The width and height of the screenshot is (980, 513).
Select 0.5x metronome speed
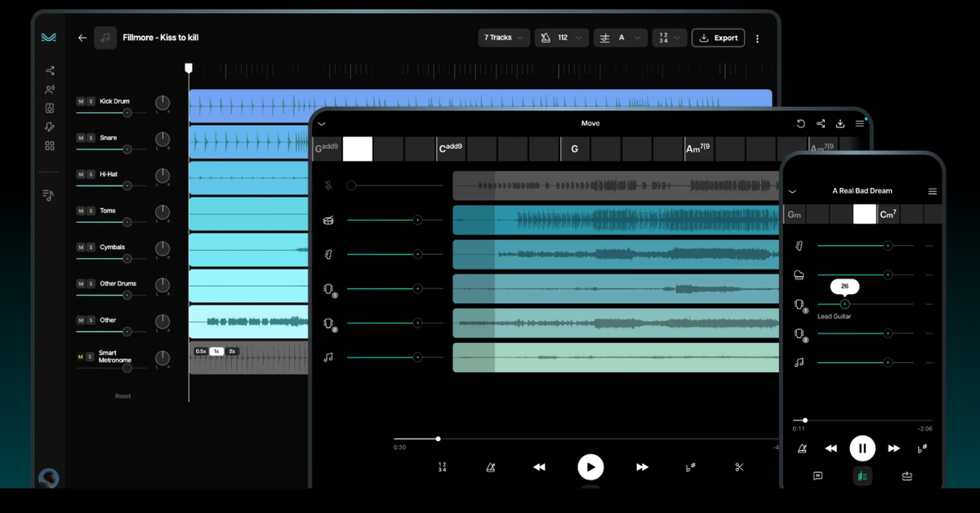[x=201, y=351]
